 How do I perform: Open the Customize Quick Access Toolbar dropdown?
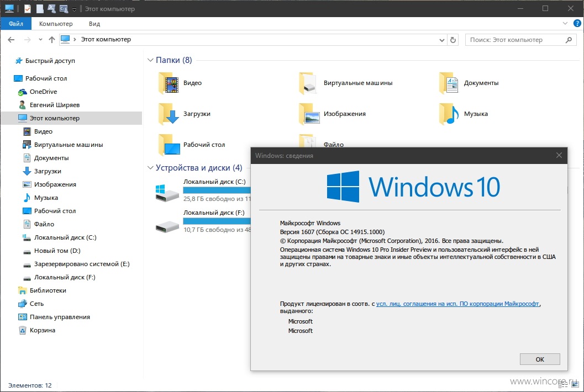point(74,9)
